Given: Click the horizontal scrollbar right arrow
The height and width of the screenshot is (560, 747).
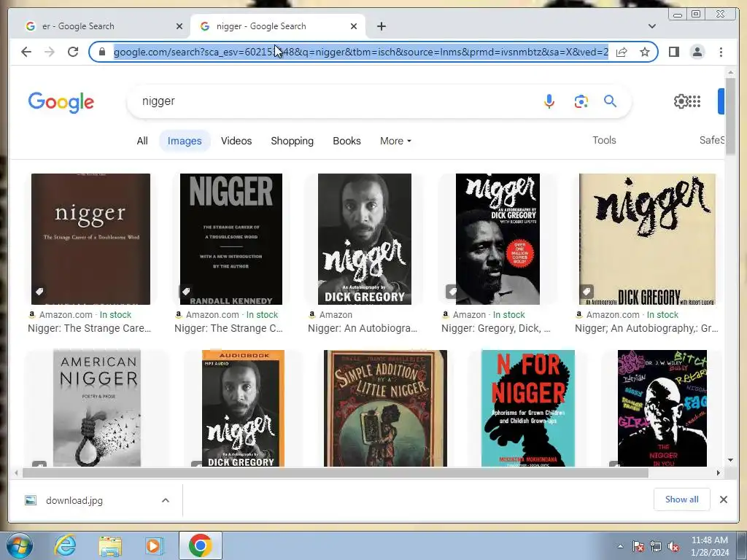Looking at the screenshot, I should 719,472.
